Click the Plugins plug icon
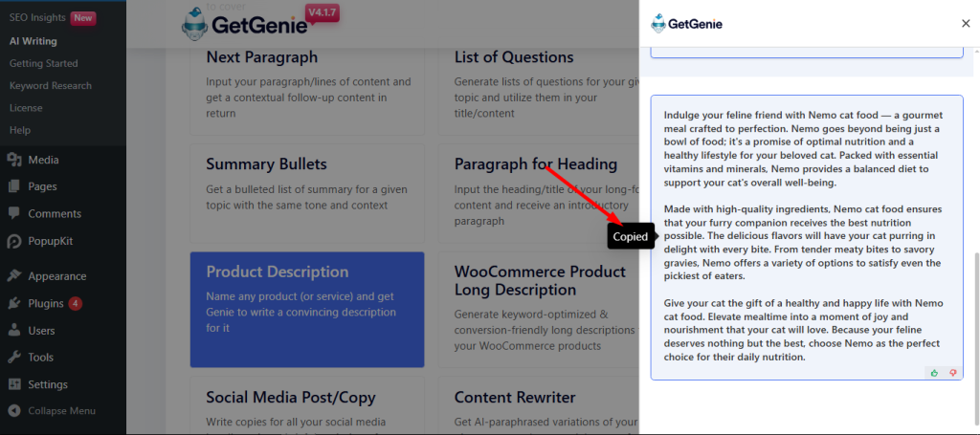980x435 pixels. click(x=14, y=303)
